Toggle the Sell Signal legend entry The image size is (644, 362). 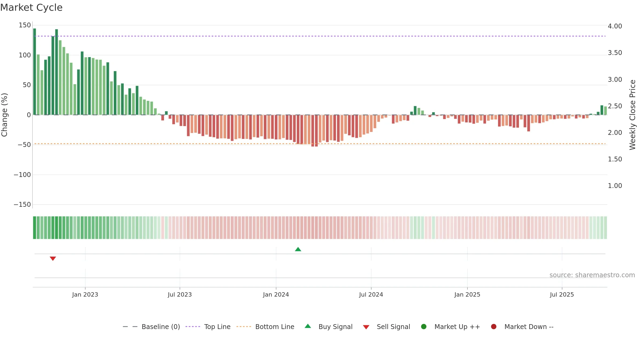pos(386,327)
